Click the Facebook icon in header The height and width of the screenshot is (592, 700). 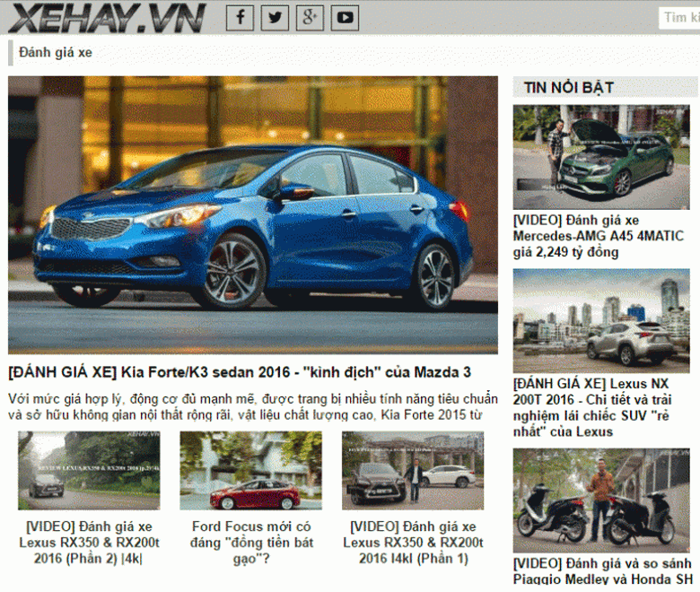[240, 17]
